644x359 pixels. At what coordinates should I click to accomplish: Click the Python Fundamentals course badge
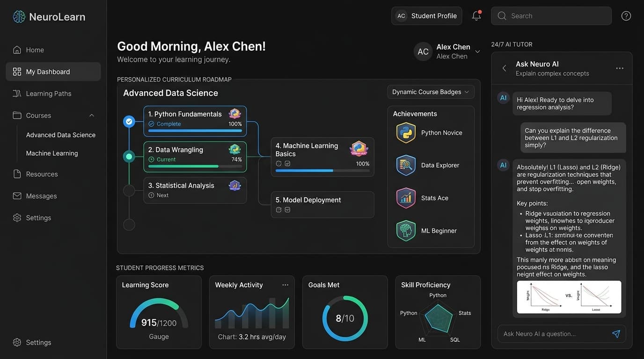click(x=234, y=114)
